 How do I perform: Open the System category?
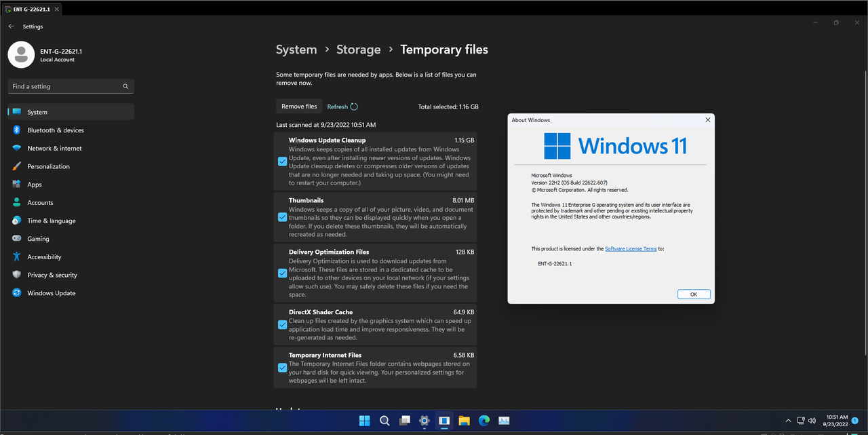click(x=71, y=112)
